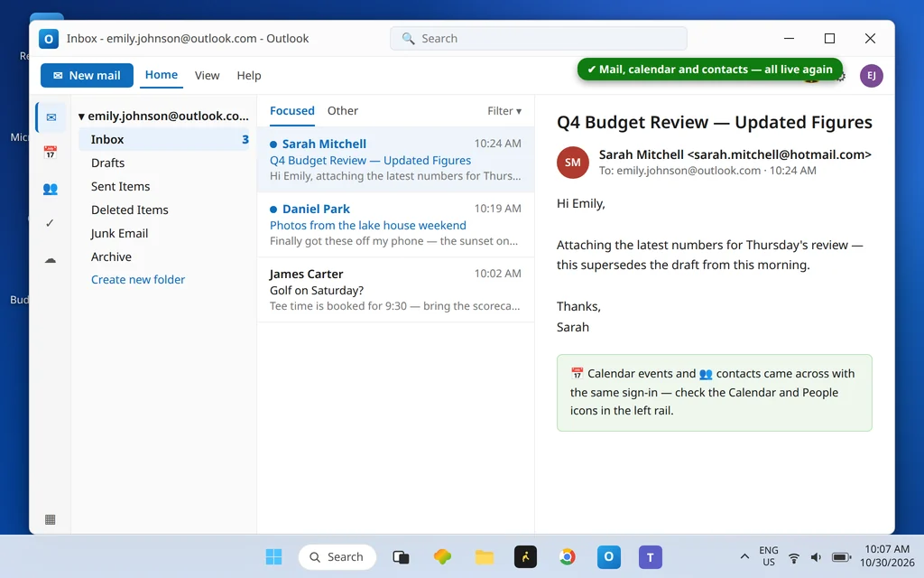Image resolution: width=924 pixels, height=578 pixels.
Task: Open the To Do checkmark icon
Action: (51, 223)
